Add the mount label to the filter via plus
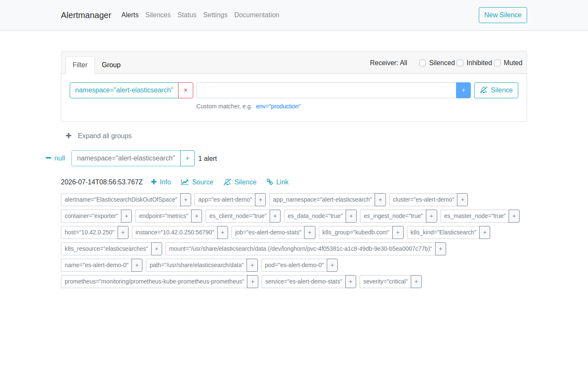The image size is (588, 378). 441,249
